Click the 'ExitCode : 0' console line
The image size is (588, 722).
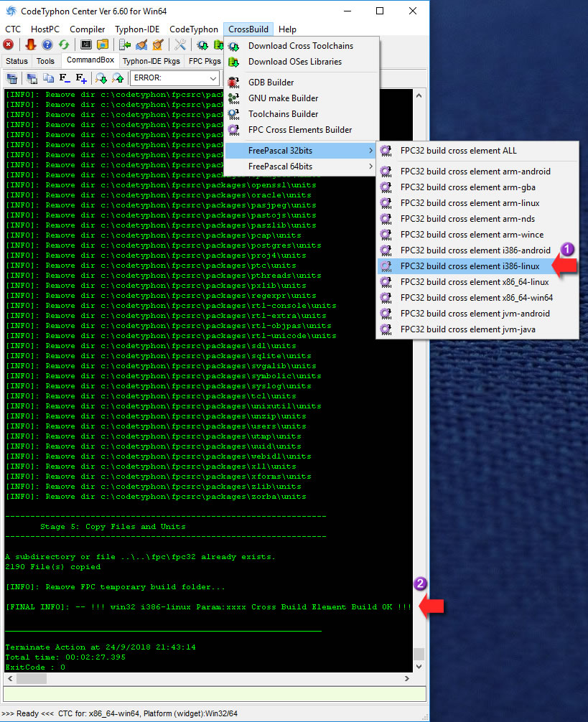35,667
